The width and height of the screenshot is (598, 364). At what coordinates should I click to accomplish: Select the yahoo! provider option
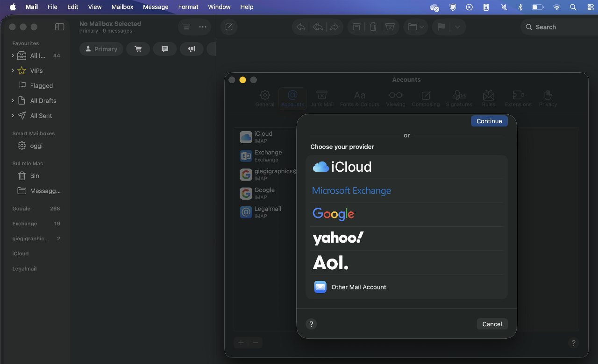(x=338, y=238)
